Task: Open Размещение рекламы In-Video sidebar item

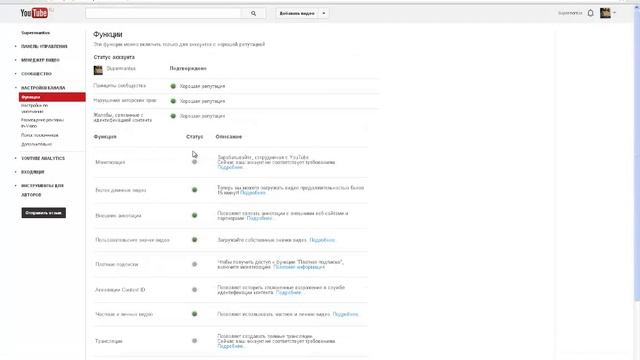Action: coord(42,123)
